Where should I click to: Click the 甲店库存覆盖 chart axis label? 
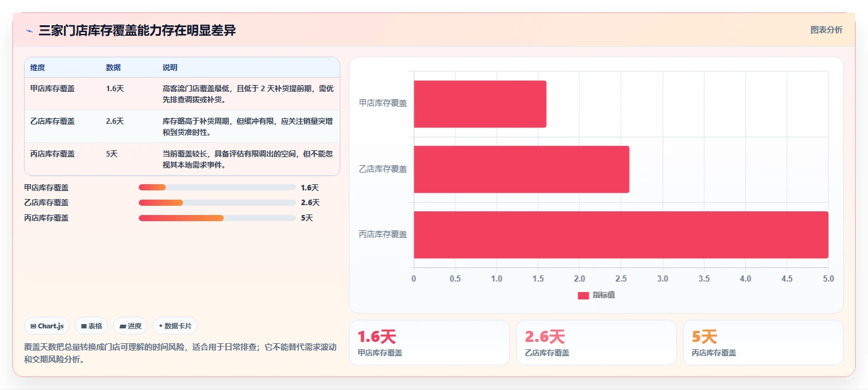[383, 104]
